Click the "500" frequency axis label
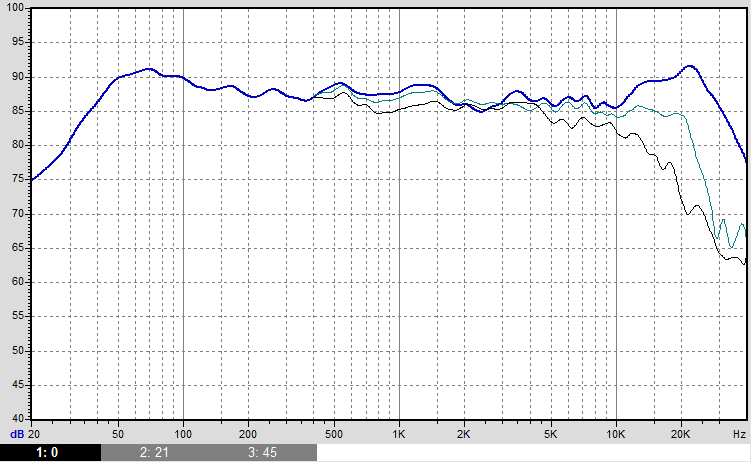This screenshot has width=751, height=462. (x=334, y=435)
